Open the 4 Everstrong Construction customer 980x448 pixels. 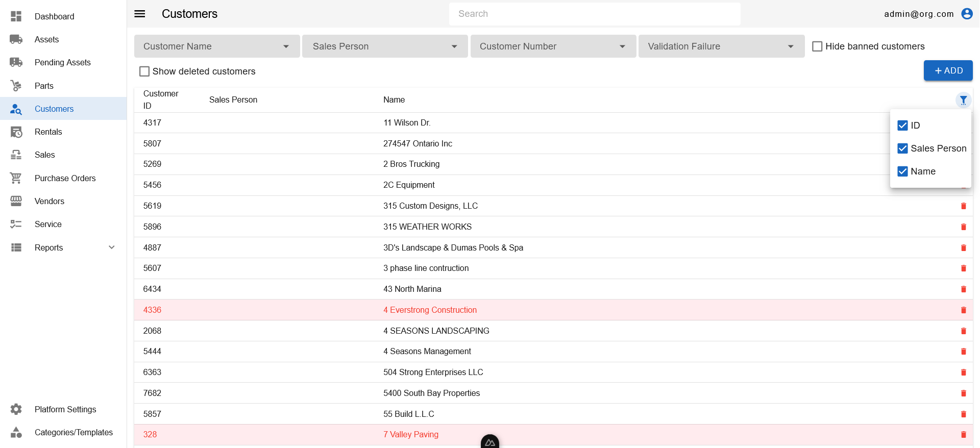[x=430, y=310]
